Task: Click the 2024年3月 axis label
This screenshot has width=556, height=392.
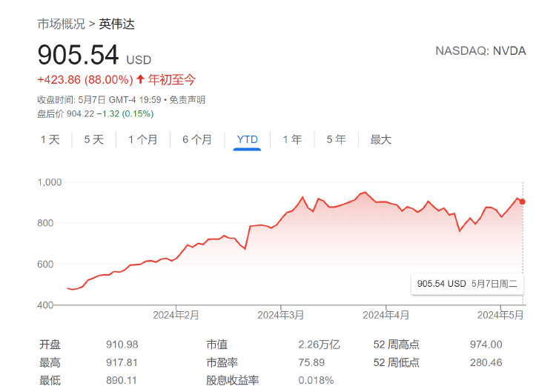Action: [280, 315]
